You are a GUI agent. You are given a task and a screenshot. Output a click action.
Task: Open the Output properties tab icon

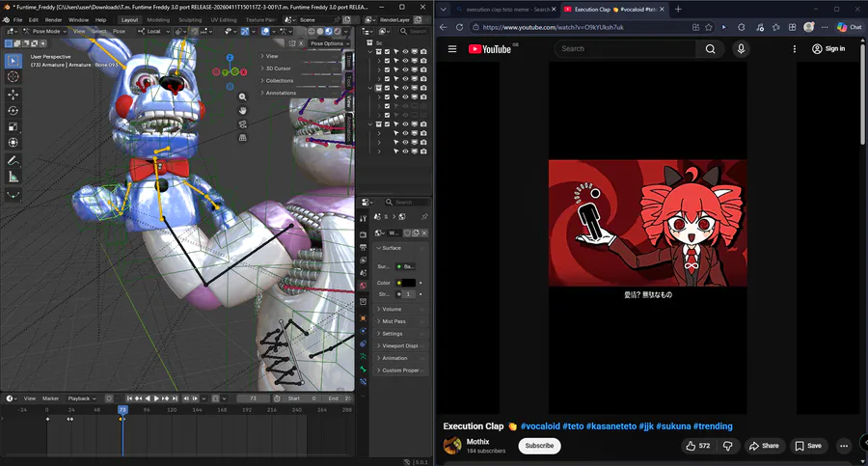(364, 247)
